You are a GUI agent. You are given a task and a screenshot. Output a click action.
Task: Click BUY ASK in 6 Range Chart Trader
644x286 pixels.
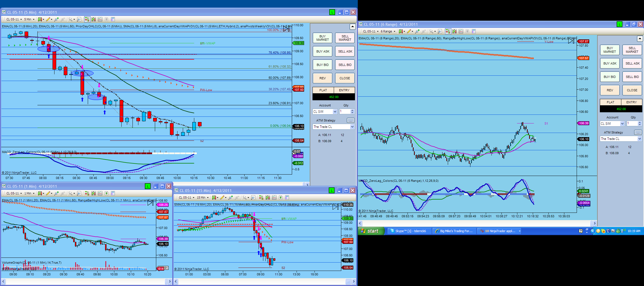610,63
